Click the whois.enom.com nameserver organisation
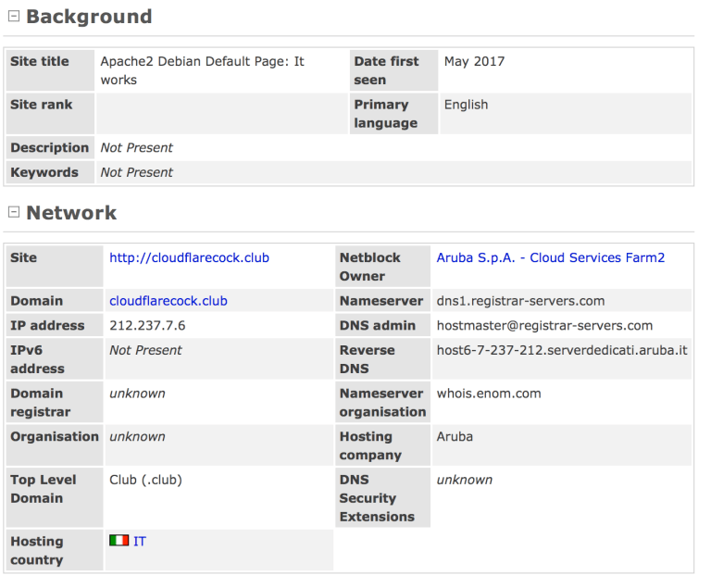Viewport: 711px width, 588px height. (489, 394)
